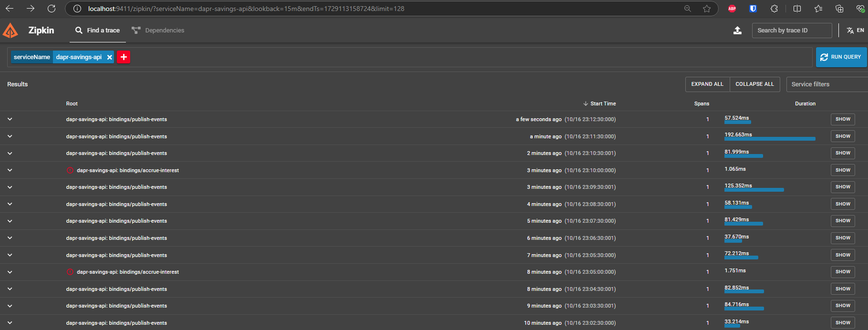Click the 72.212ms duration value
868x330 pixels.
(737, 253)
